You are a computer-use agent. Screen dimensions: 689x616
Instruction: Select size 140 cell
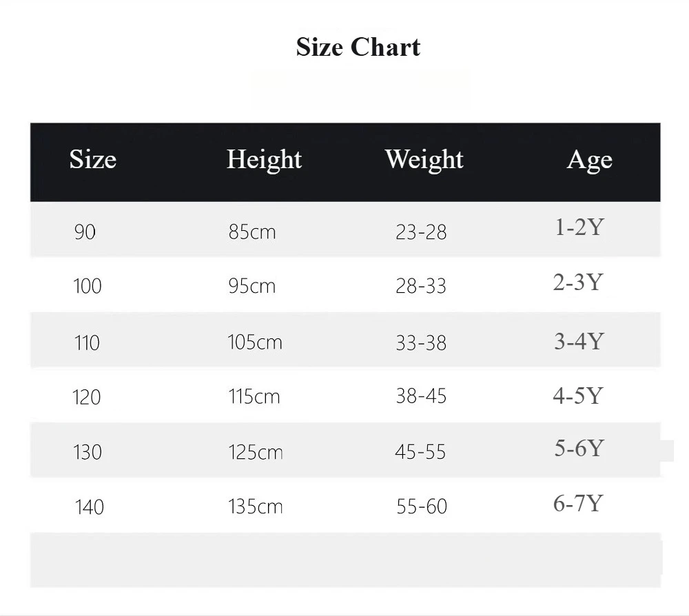(89, 507)
